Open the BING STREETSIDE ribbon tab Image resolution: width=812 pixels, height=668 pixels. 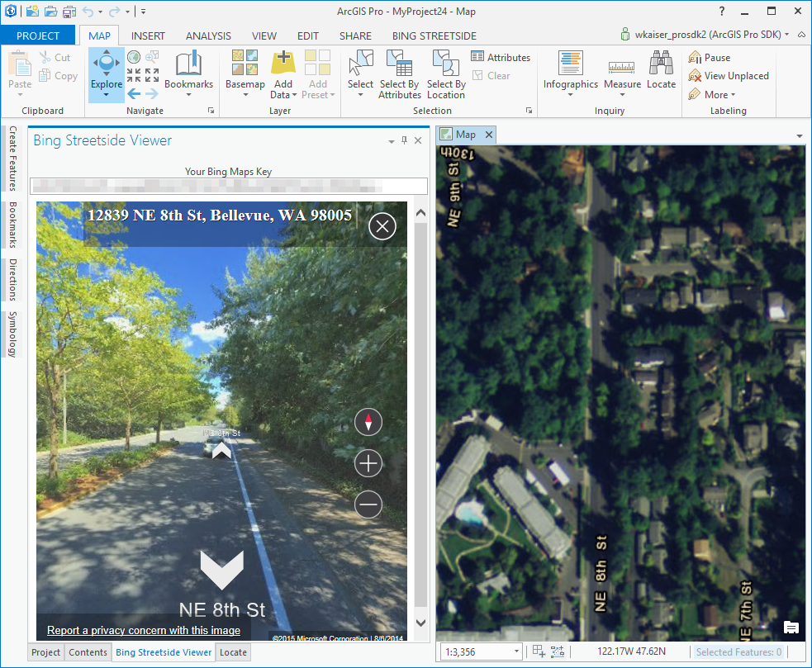(x=434, y=36)
